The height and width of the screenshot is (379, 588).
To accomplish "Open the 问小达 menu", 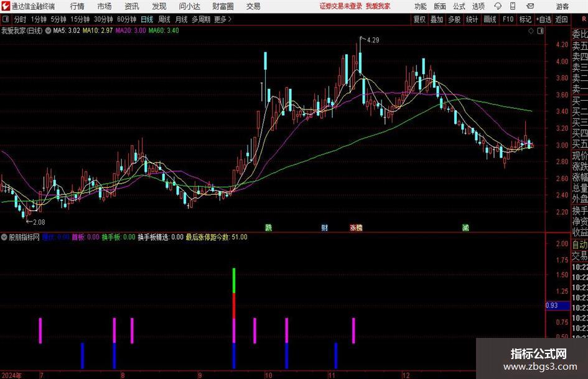I will click(x=189, y=6).
